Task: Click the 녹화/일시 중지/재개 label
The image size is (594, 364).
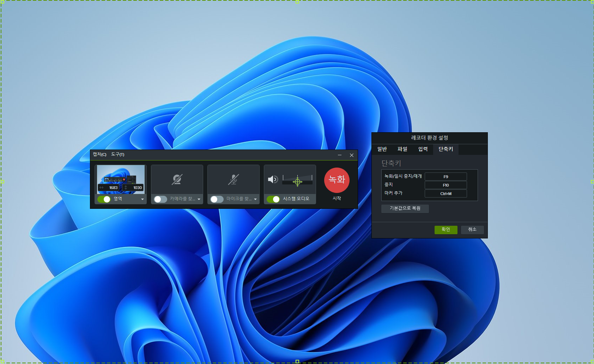Action: coord(403,176)
